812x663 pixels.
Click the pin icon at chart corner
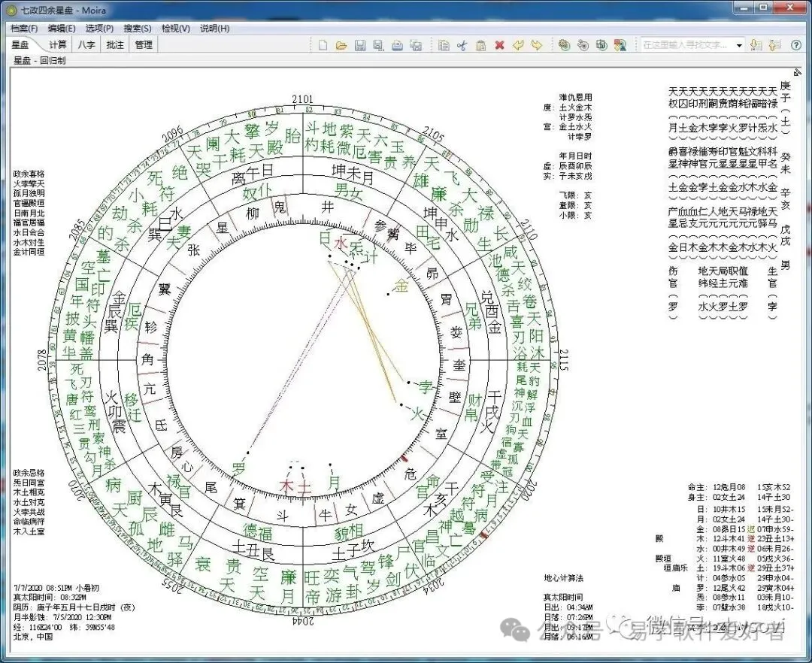(x=798, y=72)
